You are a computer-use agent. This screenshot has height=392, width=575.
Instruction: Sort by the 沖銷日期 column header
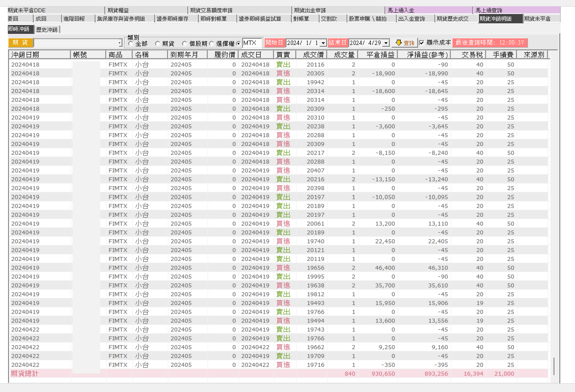pos(40,55)
